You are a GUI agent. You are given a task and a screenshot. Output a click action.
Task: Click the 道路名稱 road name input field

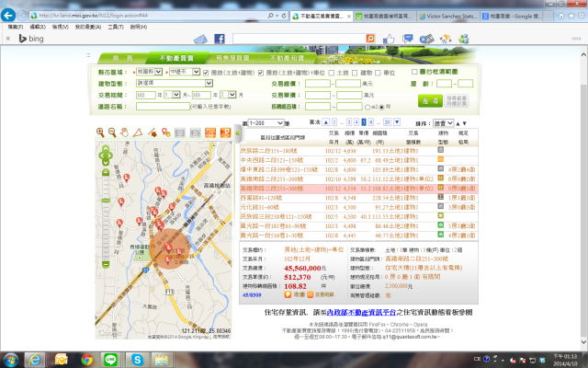coord(164,107)
